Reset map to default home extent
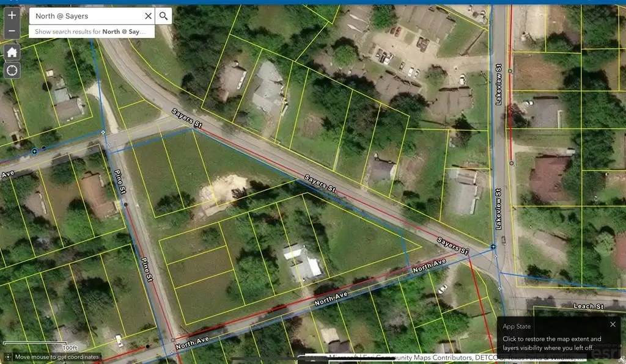 12,52
